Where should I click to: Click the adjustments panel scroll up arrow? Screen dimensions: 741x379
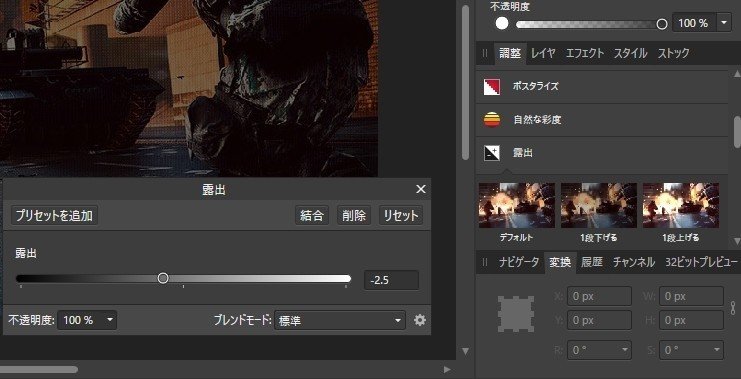pyautogui.click(x=737, y=74)
